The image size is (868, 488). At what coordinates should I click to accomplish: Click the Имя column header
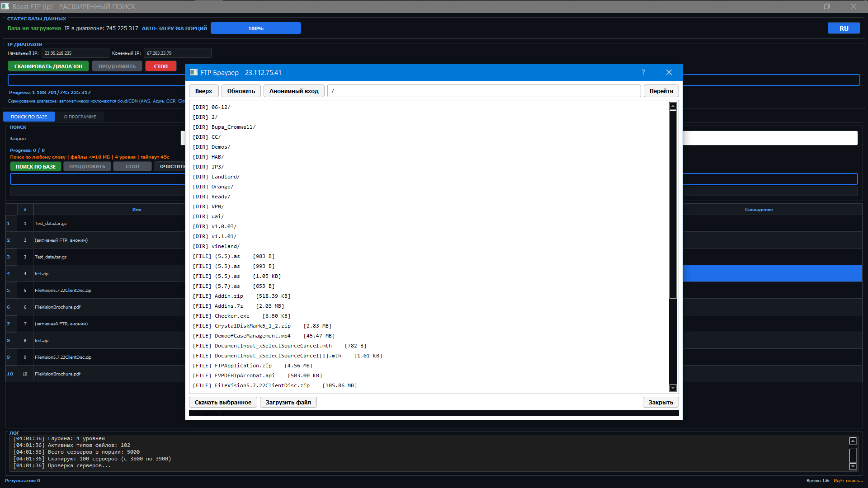pyautogui.click(x=137, y=209)
